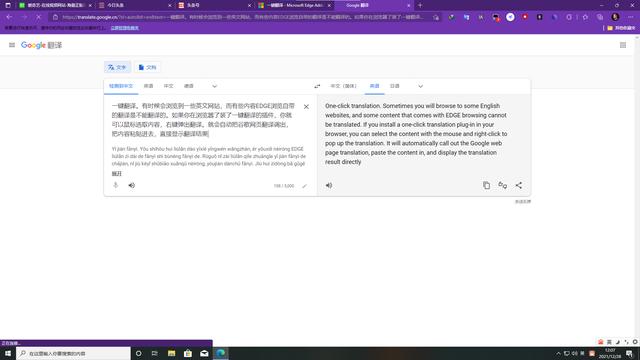This screenshot has height=360, width=640.
Task: Launch File Explorer from the taskbar
Action: [x=171, y=353]
